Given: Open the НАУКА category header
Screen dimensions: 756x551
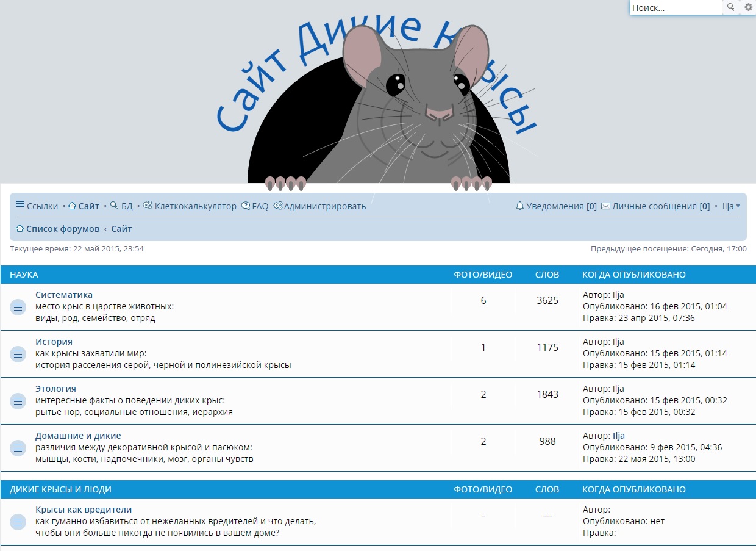Looking at the screenshot, I should click(x=24, y=275).
